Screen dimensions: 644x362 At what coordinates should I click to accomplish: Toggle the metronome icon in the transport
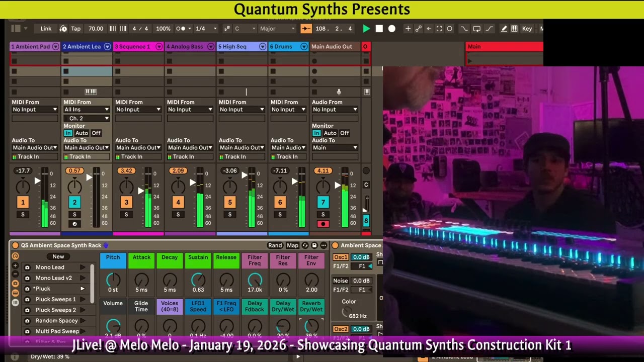[181, 29]
